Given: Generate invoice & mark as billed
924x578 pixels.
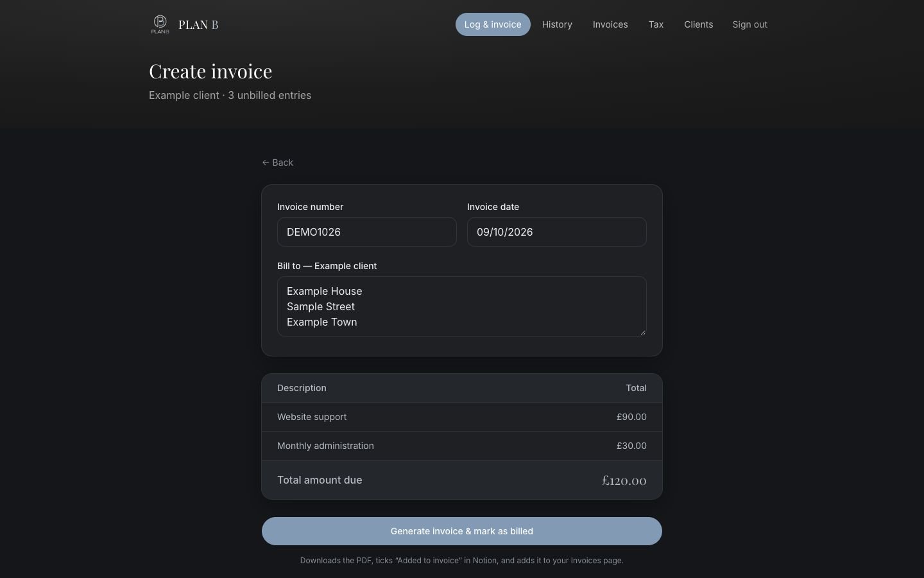Looking at the screenshot, I should tap(462, 531).
